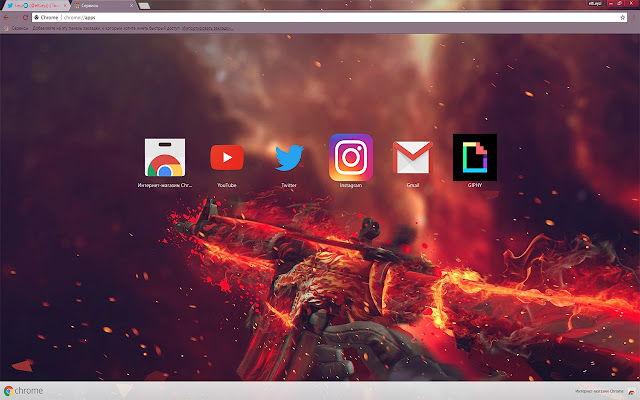Minimize the Chrome window
Image resolution: width=640 pixels, height=400 pixels.
[611, 3]
